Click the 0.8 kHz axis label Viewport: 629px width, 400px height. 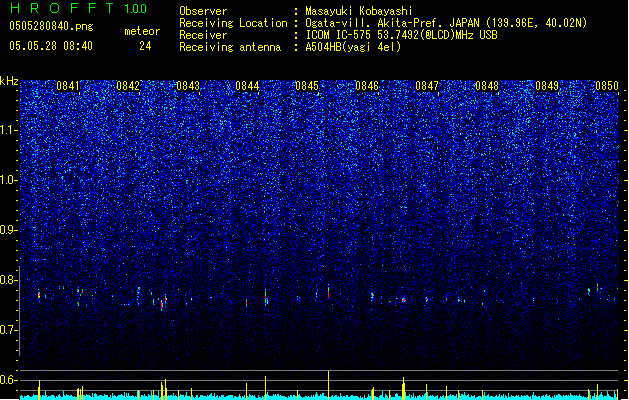point(9,280)
